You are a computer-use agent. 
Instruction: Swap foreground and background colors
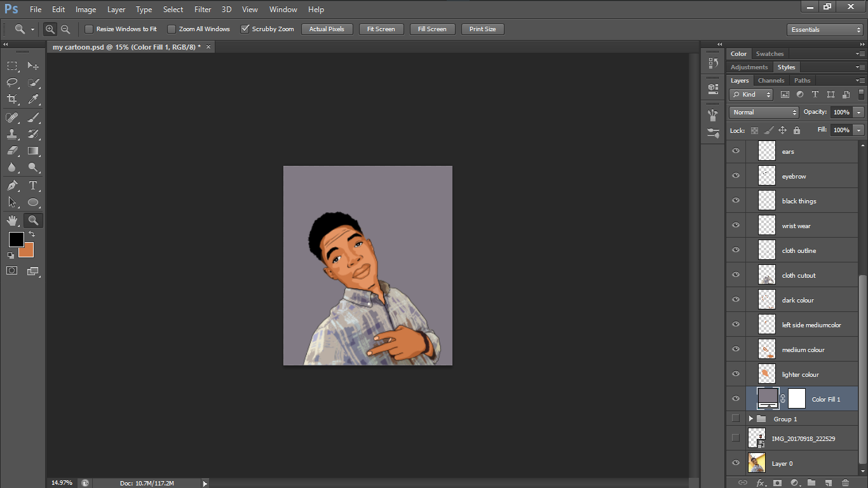(x=32, y=234)
